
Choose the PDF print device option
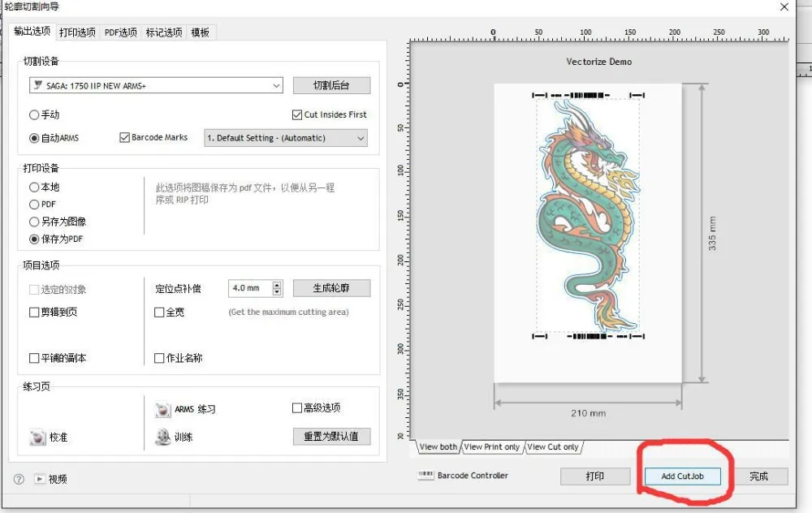coord(34,205)
